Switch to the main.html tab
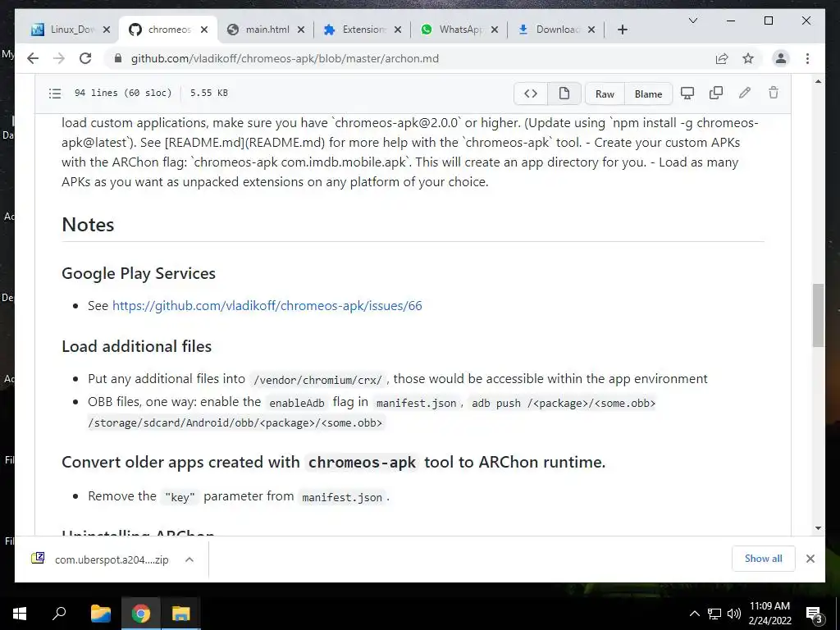This screenshot has width=840, height=630. click(x=258, y=30)
